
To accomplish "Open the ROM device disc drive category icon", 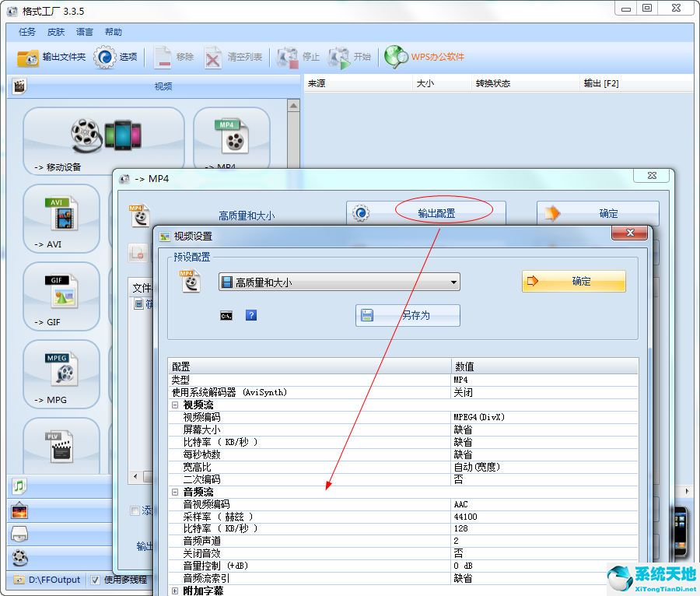I will pos(19,534).
